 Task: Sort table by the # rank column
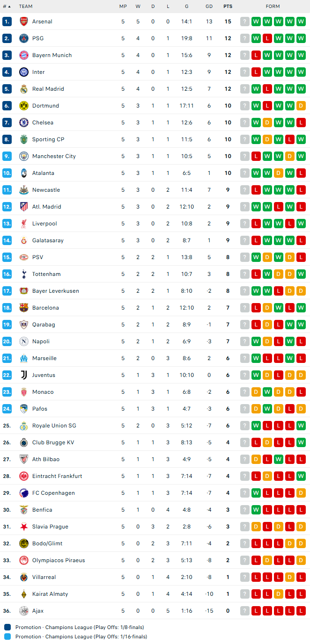[7, 7]
